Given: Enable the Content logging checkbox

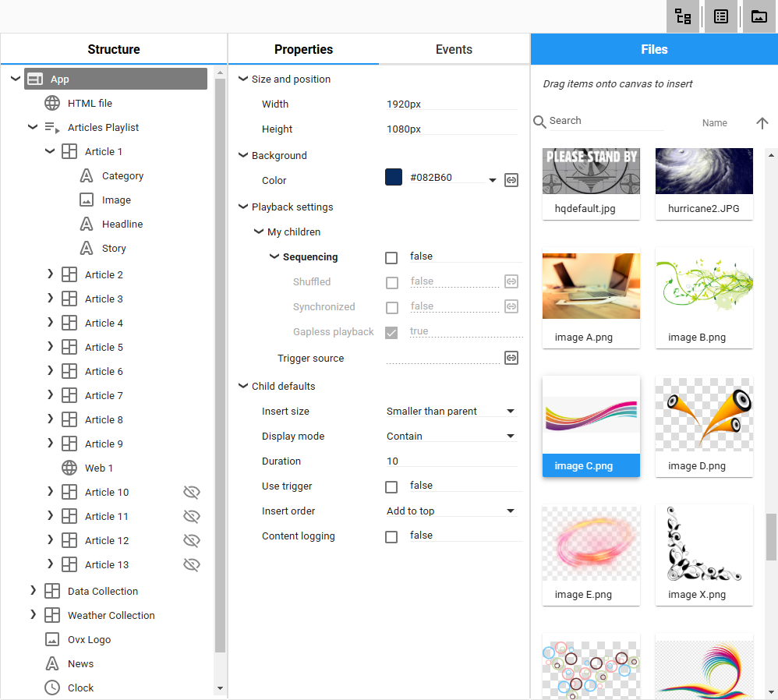Looking at the screenshot, I should (391, 537).
